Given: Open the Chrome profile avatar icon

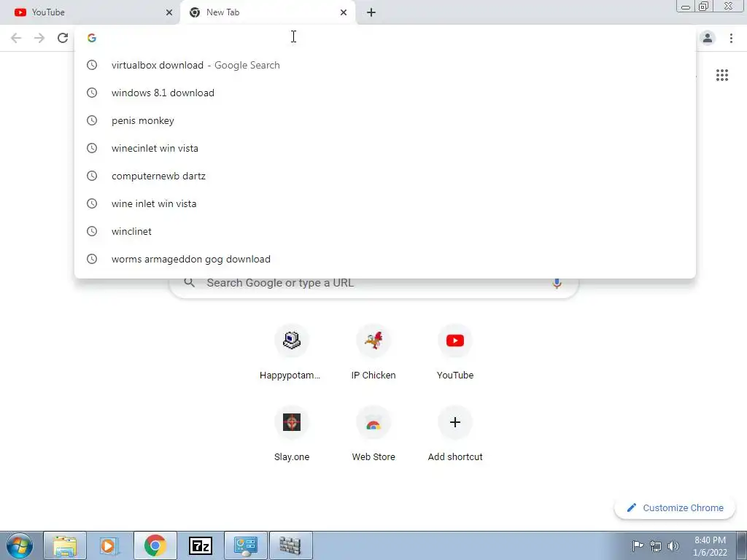Looking at the screenshot, I should [x=708, y=38].
